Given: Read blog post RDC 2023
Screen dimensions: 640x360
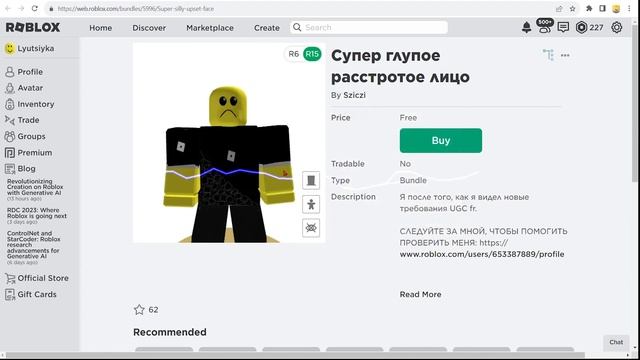Looking at the screenshot, I should pyautogui.click(x=37, y=213).
